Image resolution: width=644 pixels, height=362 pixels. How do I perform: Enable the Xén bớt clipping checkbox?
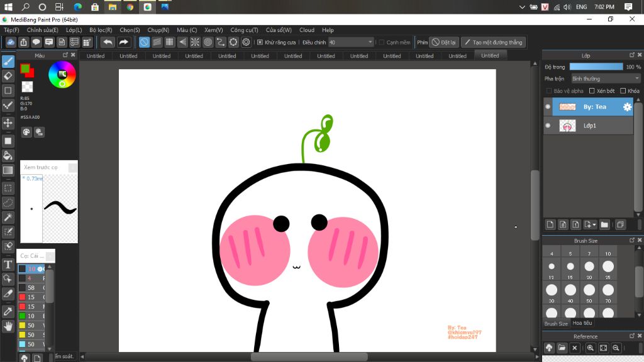pos(592,90)
